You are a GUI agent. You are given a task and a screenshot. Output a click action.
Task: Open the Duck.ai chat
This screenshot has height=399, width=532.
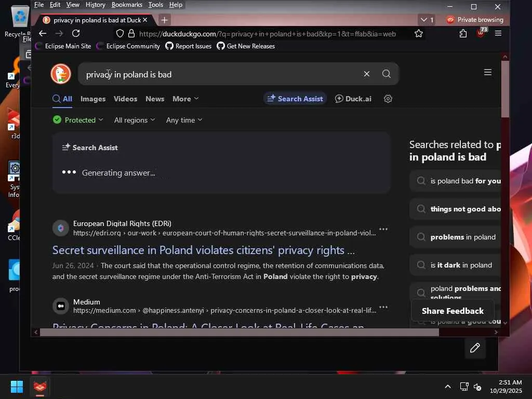353,99
